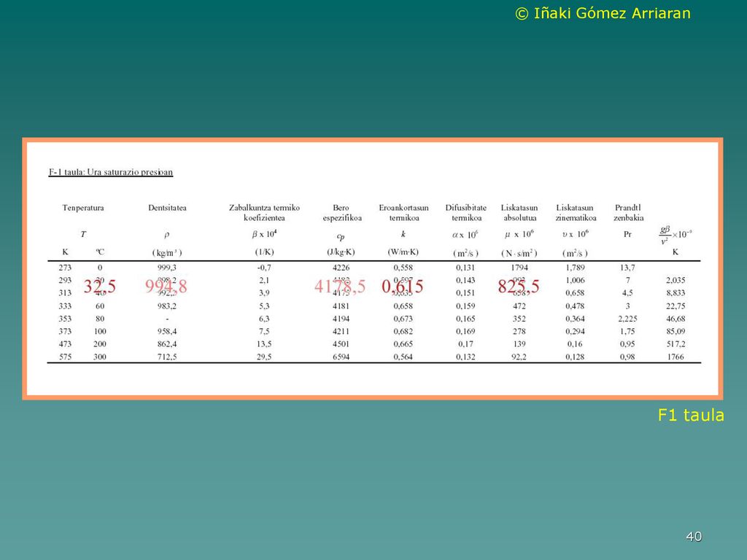The height and width of the screenshot is (560, 747).
Task: Click the density cell '862,4'
Action: [x=167, y=344]
